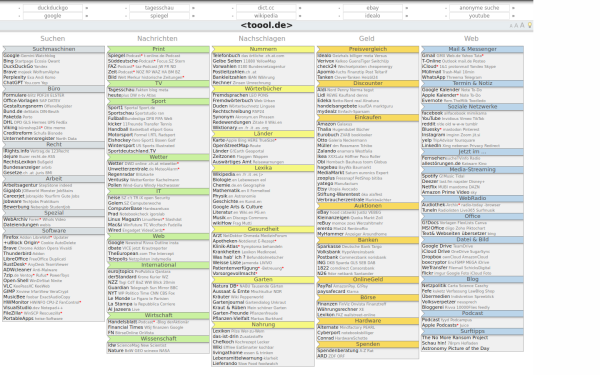Focus the idealo search field at top
This screenshot has height=375, width=600.
[373, 16]
